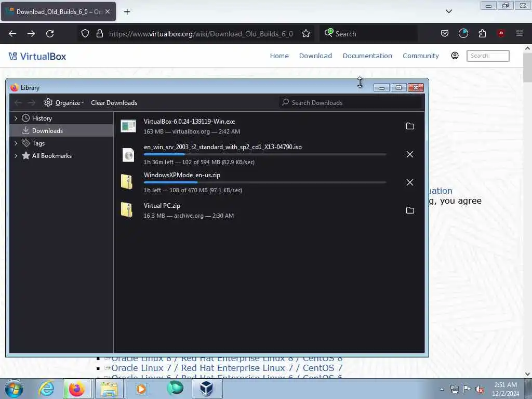Open Home in VirtualBox navigation
Viewport: 532px width, 399px height.
(x=279, y=56)
